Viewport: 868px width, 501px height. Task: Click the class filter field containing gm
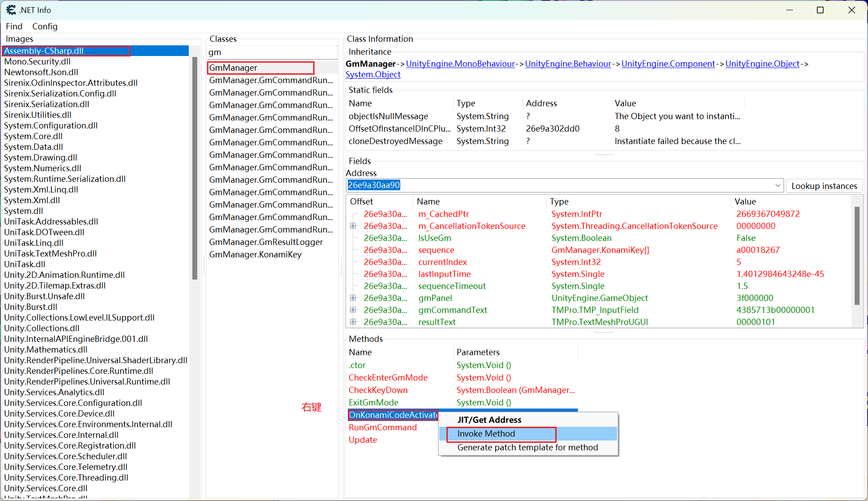[272, 52]
